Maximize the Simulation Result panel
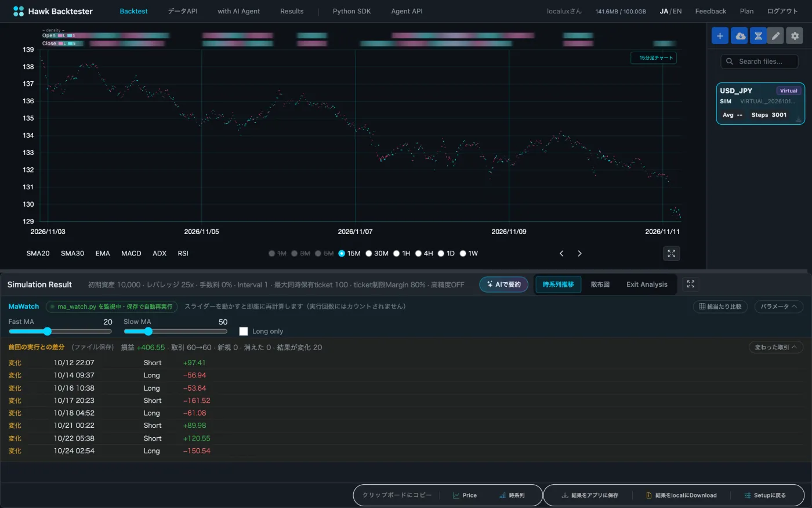Image resolution: width=812 pixels, height=508 pixels. pos(690,284)
